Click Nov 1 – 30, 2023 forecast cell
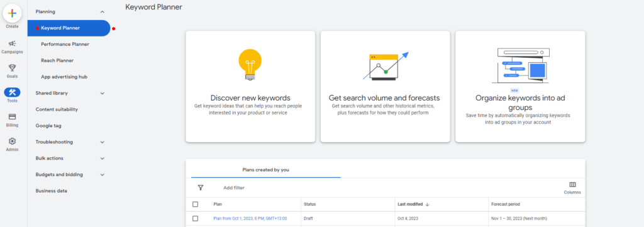The width and height of the screenshot is (644, 227). click(x=519, y=218)
